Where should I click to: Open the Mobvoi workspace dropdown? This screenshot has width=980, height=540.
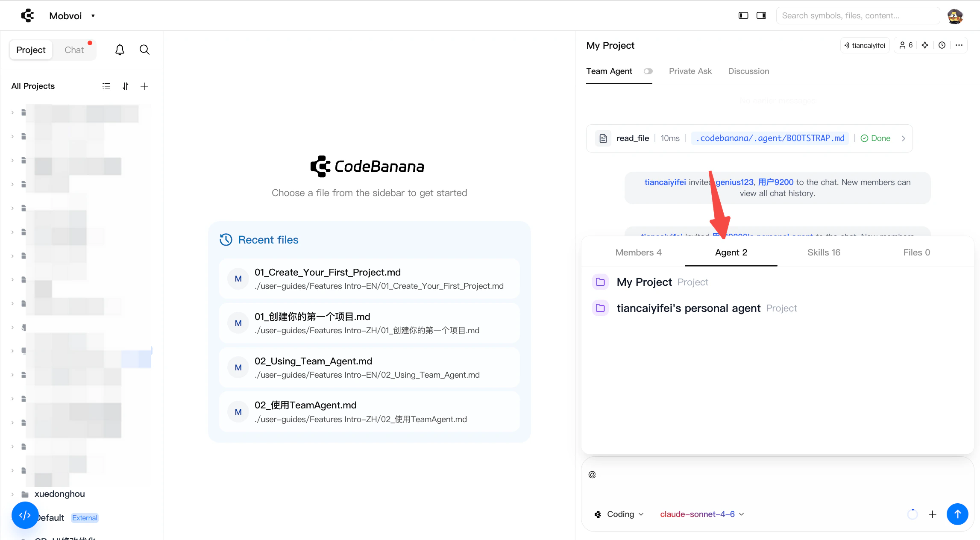click(x=72, y=16)
